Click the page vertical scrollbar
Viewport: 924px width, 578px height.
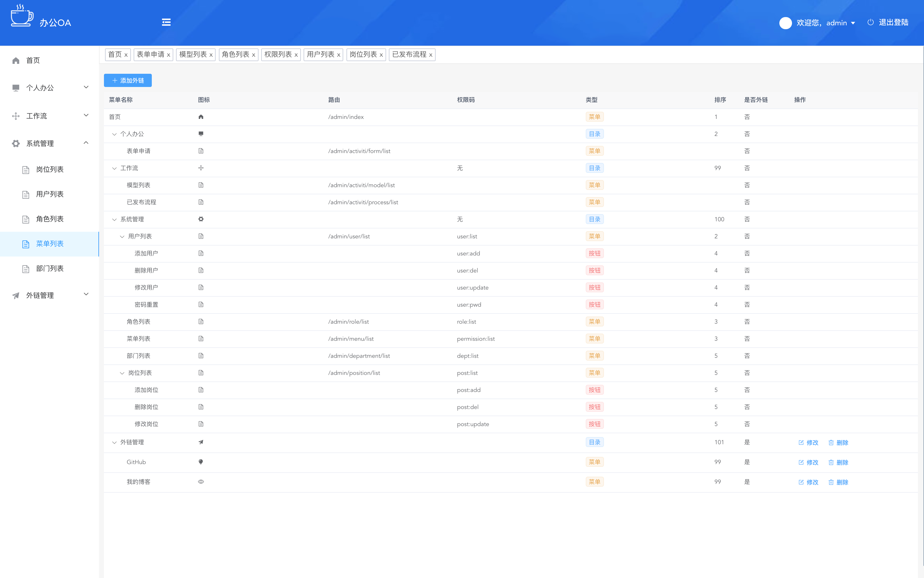pos(923,306)
